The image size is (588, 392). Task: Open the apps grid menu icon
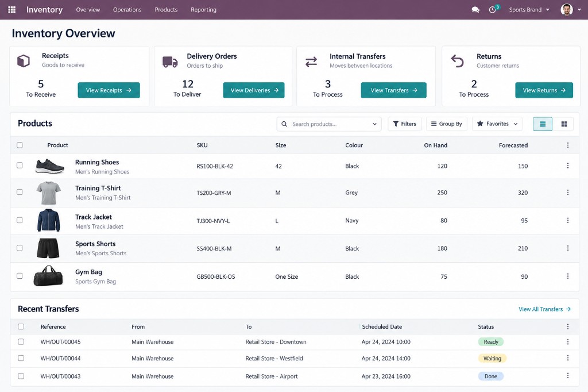point(11,10)
